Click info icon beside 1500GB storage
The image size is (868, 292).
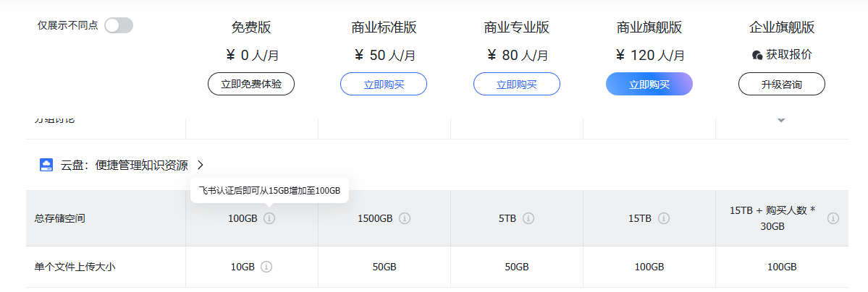click(x=405, y=218)
